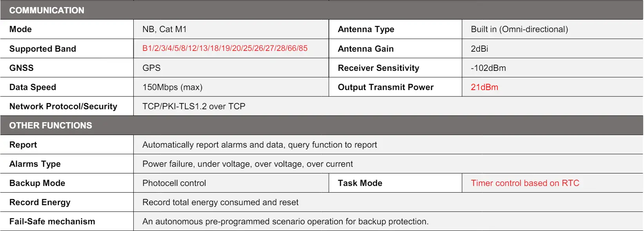644x231 pixels.
Task: Click the red Timer control based on RTC text
Action: 524,183
